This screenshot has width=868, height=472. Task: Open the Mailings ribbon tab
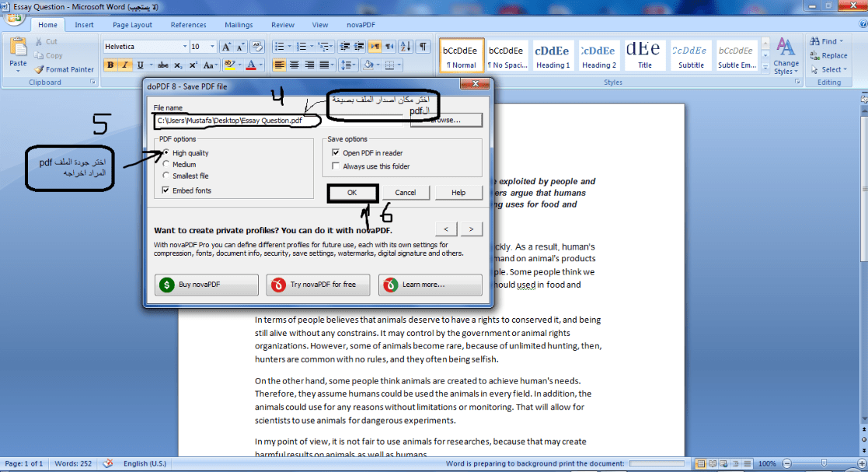click(239, 25)
